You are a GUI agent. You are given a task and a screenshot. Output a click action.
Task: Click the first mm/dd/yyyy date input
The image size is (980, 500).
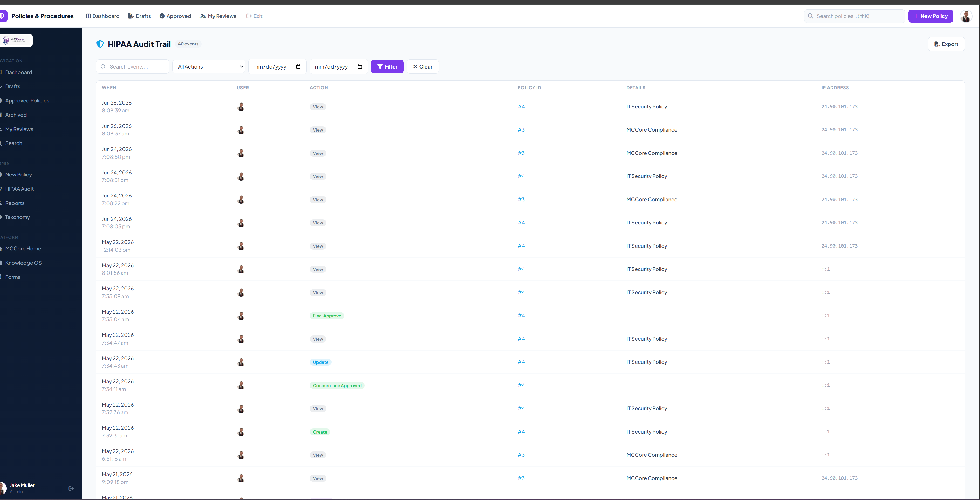277,67
